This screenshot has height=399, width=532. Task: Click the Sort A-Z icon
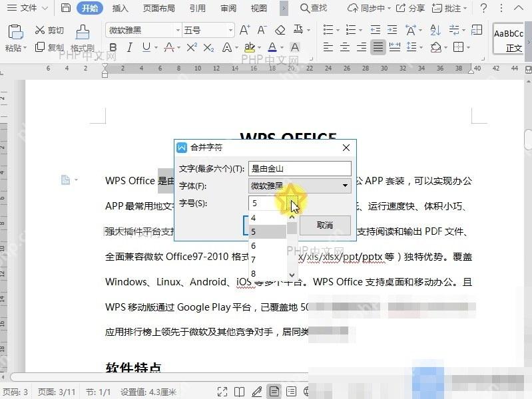click(x=435, y=30)
